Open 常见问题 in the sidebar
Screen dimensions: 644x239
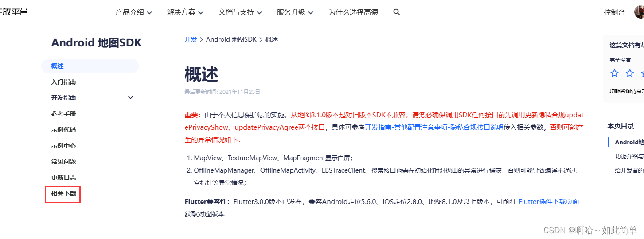[63, 162]
